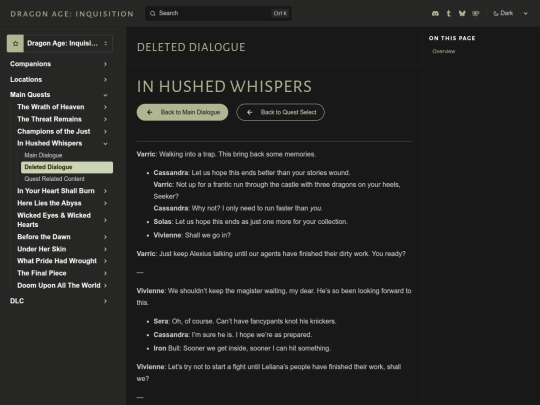
Task: Expand the Locations section chevron
Action: [x=105, y=80]
